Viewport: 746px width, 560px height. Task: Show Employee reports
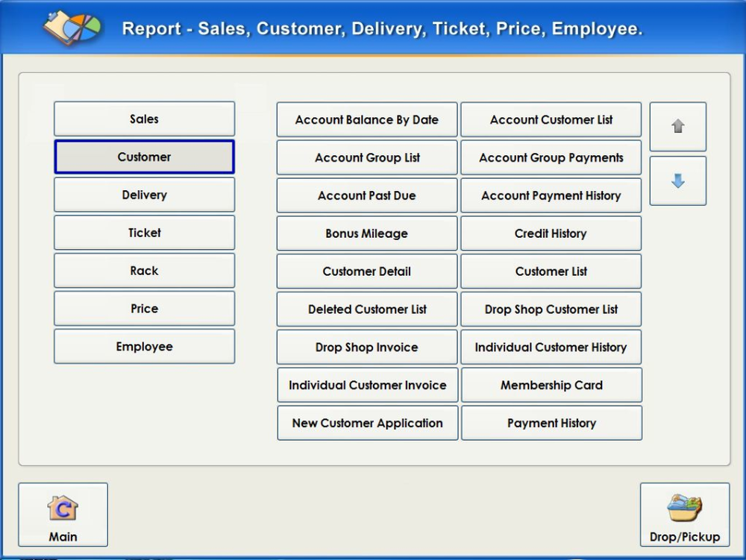point(144,347)
